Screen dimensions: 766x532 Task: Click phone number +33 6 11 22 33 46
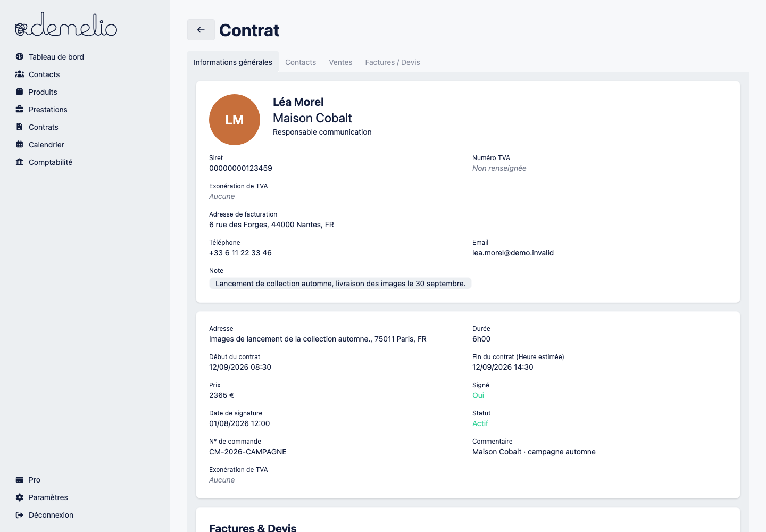click(x=240, y=253)
